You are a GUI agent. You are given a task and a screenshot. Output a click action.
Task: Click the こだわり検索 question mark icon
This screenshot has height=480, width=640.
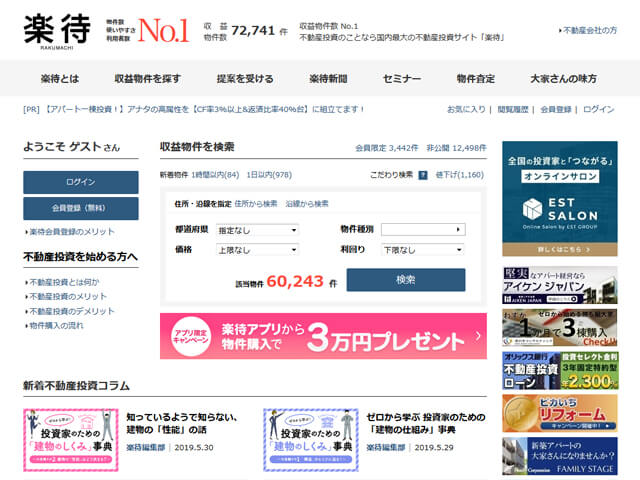pyautogui.click(x=423, y=175)
